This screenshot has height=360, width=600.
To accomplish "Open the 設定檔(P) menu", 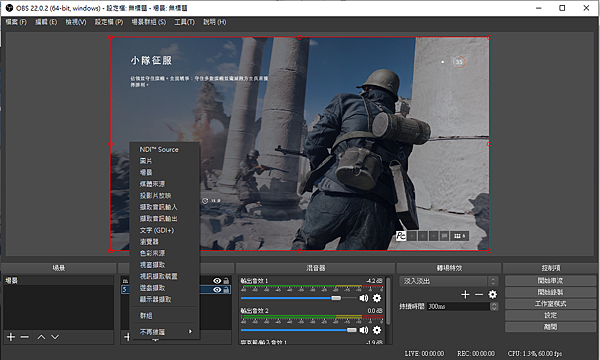I will [x=109, y=22].
